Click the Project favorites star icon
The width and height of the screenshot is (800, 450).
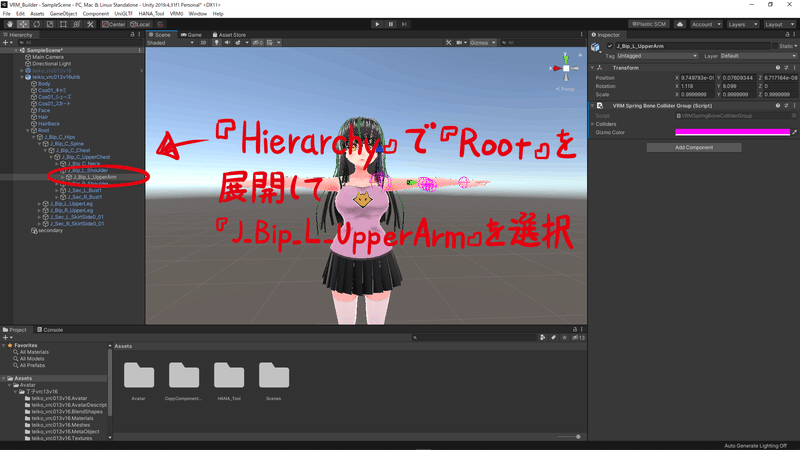564,337
